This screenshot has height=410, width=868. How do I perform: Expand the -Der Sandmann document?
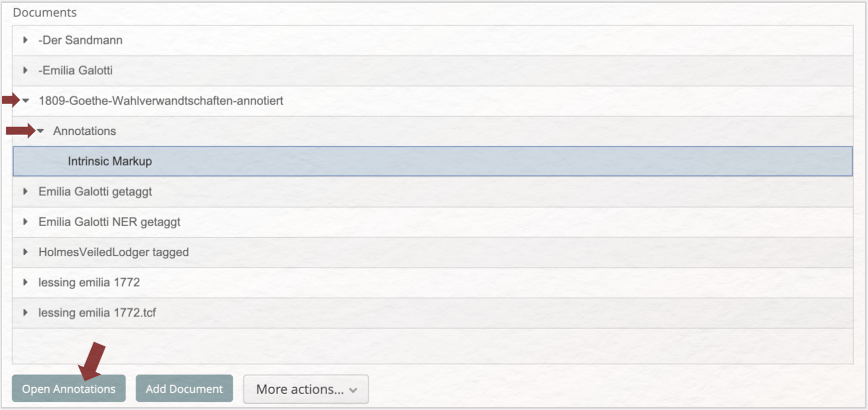tap(25, 40)
